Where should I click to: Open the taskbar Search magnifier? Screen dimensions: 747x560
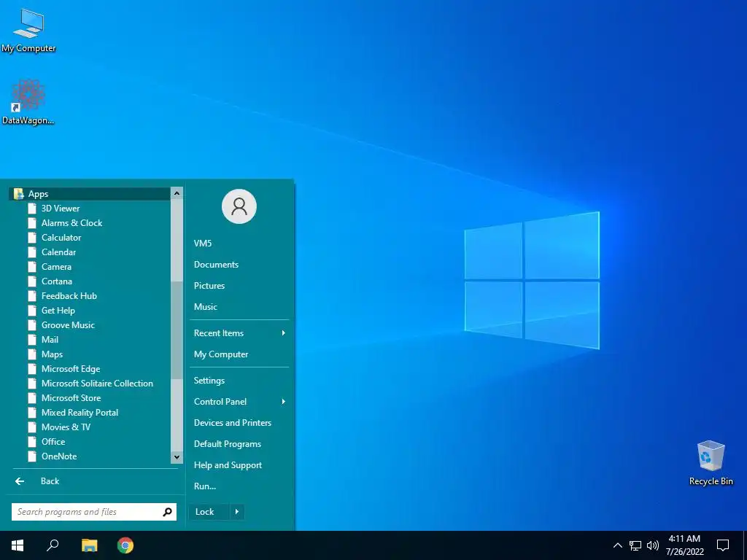(53, 545)
